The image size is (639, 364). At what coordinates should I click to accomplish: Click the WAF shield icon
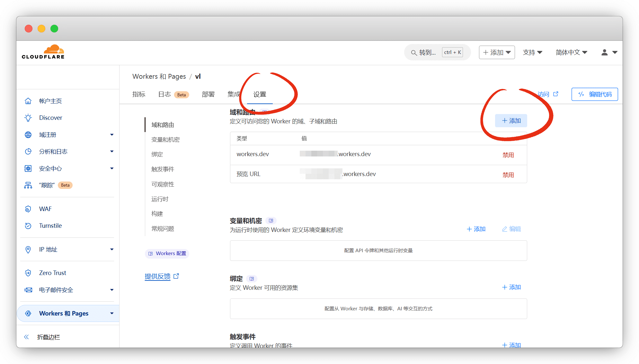point(28,209)
